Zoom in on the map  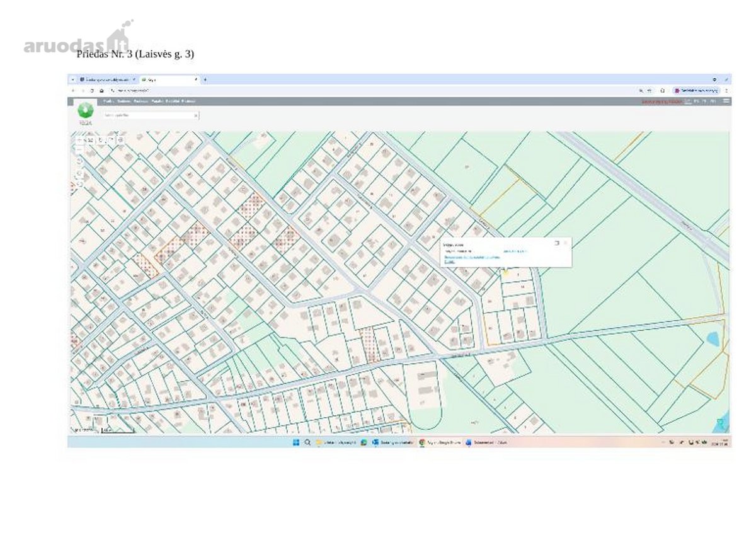pos(79,139)
